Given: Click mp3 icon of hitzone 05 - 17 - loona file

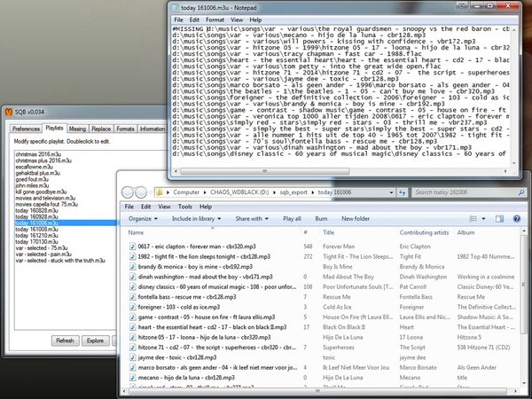Looking at the screenshot, I should 133,337.
